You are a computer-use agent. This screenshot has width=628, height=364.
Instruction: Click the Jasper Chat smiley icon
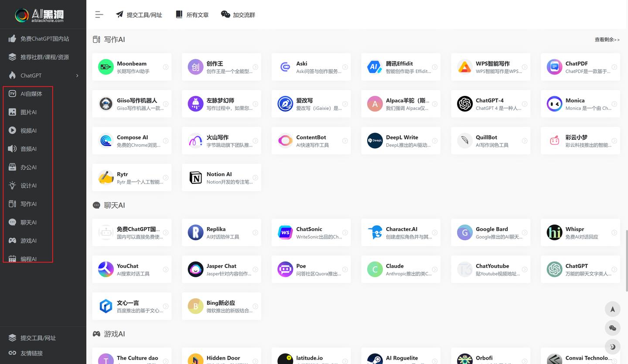[x=196, y=269]
